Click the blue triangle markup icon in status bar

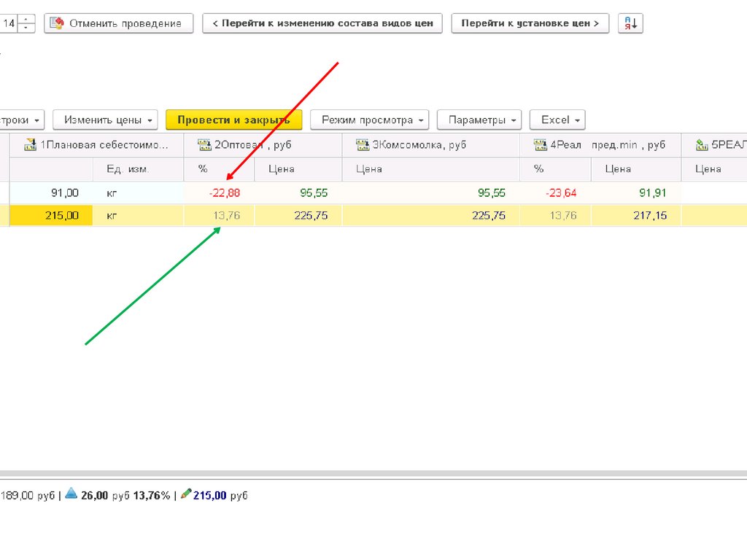click(x=71, y=494)
